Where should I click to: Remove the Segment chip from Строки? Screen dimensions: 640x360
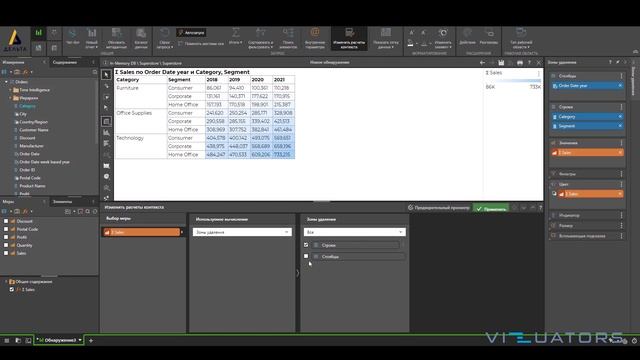(x=620, y=126)
